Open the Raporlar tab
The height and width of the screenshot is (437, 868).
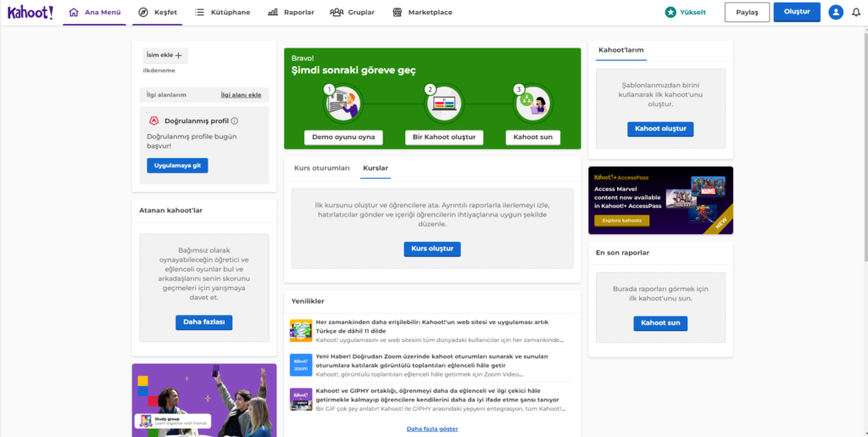point(291,12)
